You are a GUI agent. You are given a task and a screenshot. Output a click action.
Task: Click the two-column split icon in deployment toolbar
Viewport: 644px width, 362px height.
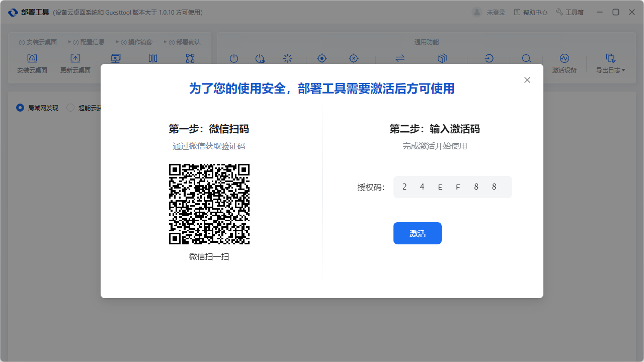click(x=153, y=58)
